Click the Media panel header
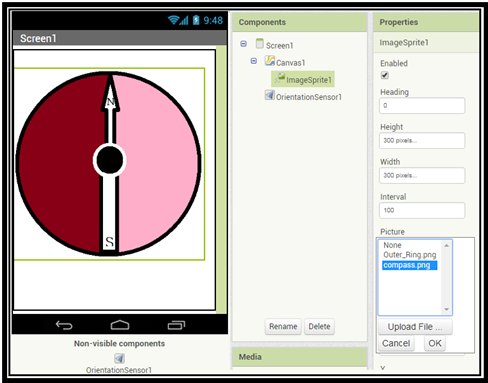 [300, 357]
